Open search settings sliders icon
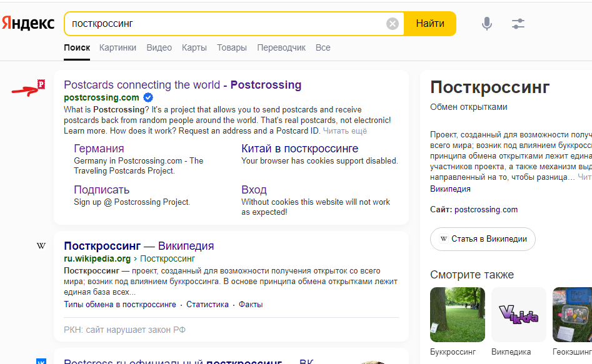Image resolution: width=592 pixels, height=364 pixels. coord(518,24)
